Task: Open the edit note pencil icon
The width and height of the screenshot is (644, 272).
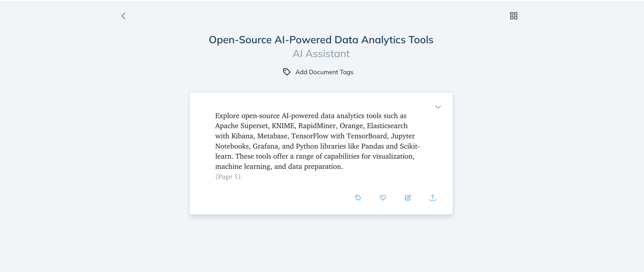Action: [408, 198]
